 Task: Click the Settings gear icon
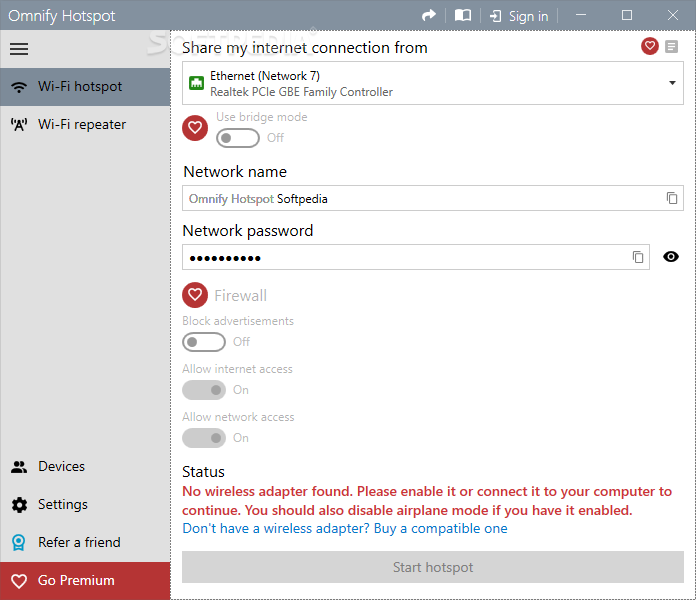(19, 505)
